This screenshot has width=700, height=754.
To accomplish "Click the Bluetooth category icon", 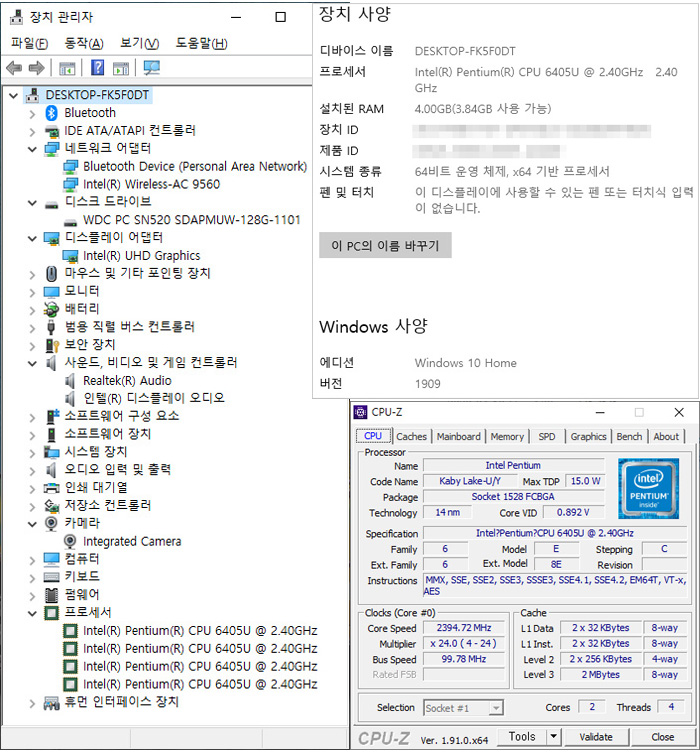I will pyautogui.click(x=51, y=113).
